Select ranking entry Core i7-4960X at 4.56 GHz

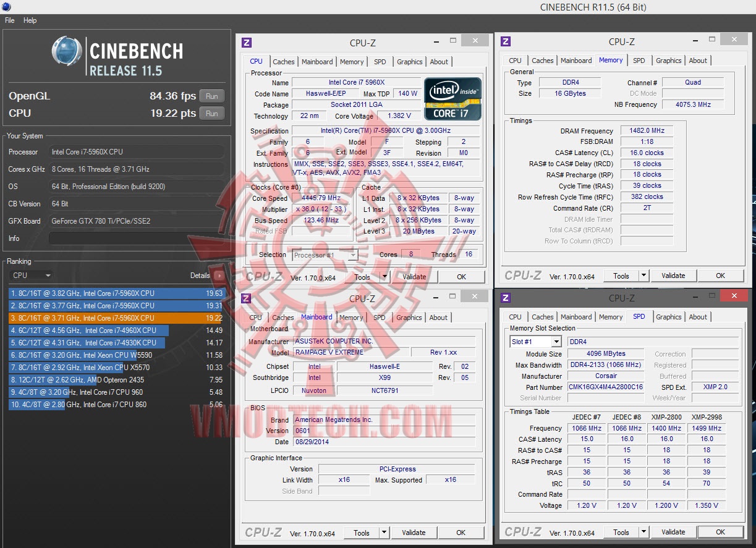[116, 331]
